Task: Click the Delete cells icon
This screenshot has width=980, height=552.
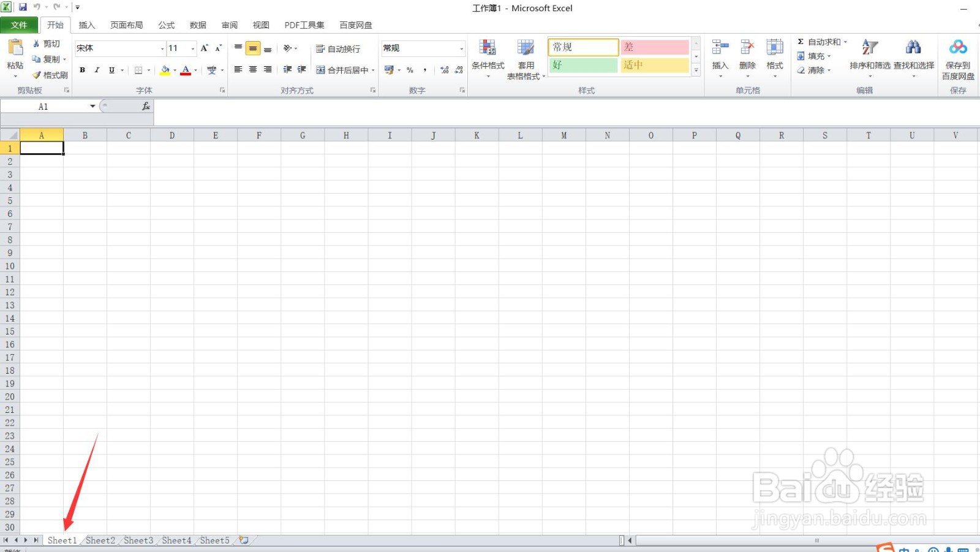Action: click(747, 48)
